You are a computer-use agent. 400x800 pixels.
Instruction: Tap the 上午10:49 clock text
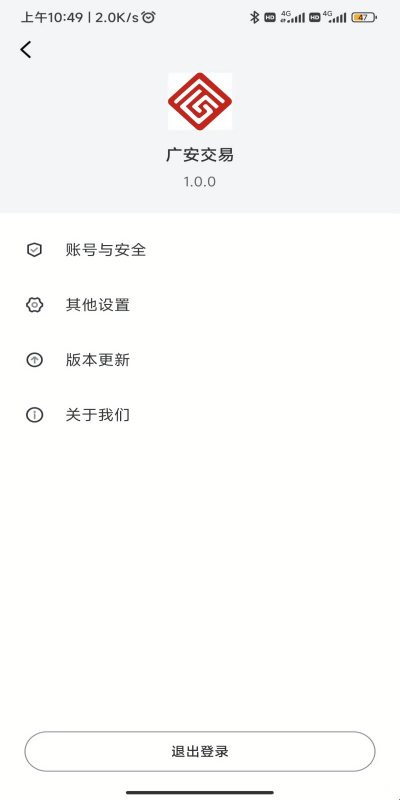[52, 17]
